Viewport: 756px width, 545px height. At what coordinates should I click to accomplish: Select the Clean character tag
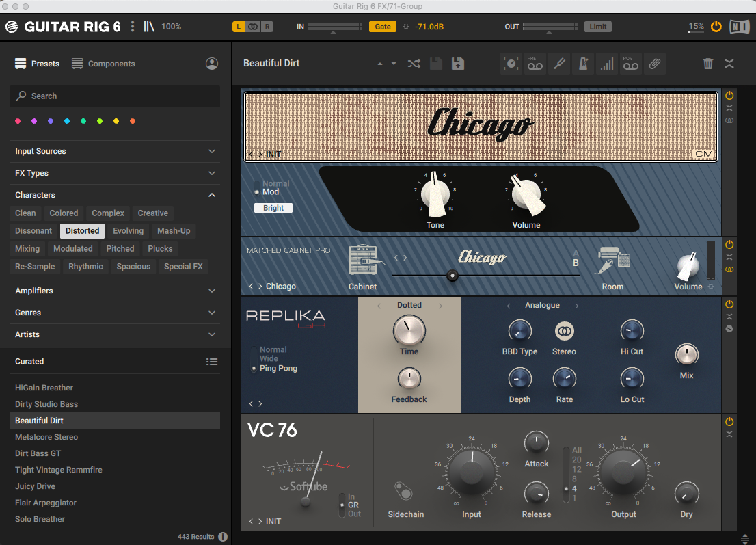pos(25,213)
